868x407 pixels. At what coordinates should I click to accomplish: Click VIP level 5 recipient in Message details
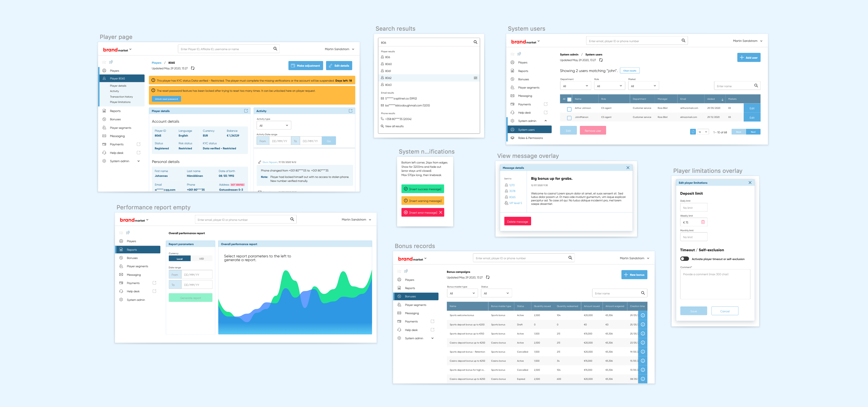pyautogui.click(x=515, y=203)
